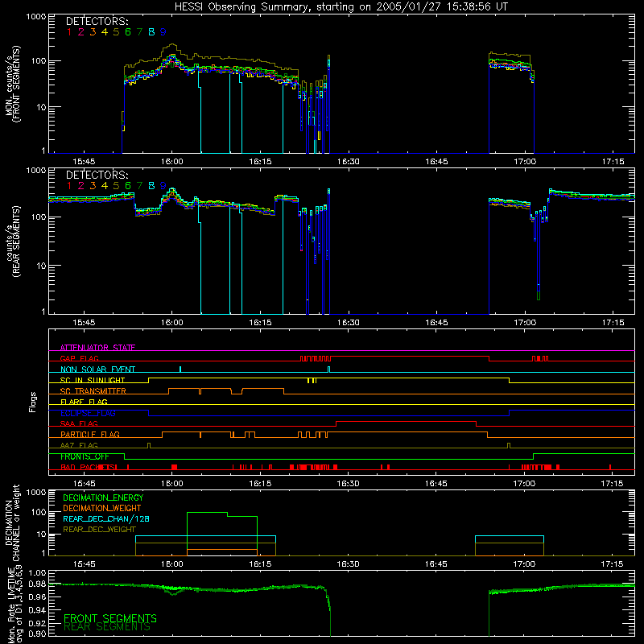Click the FLARE FLAG label

[84, 402]
